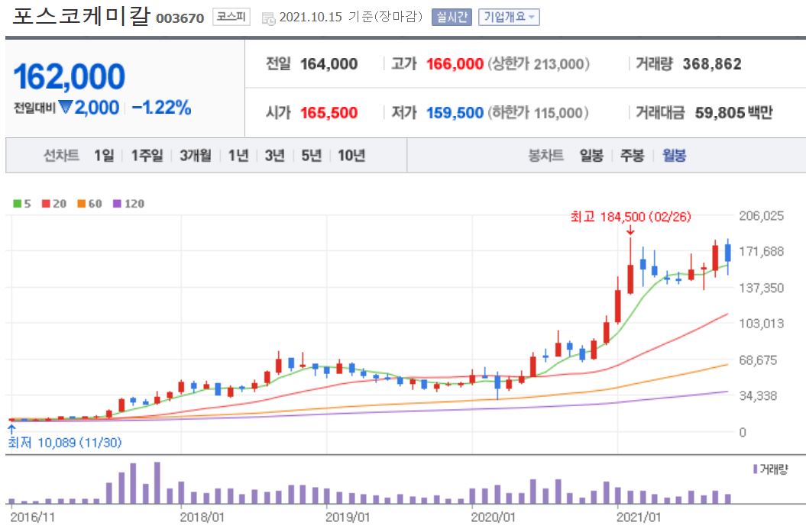
Task: Click the 206,025 y-axis label
Action: (761, 216)
